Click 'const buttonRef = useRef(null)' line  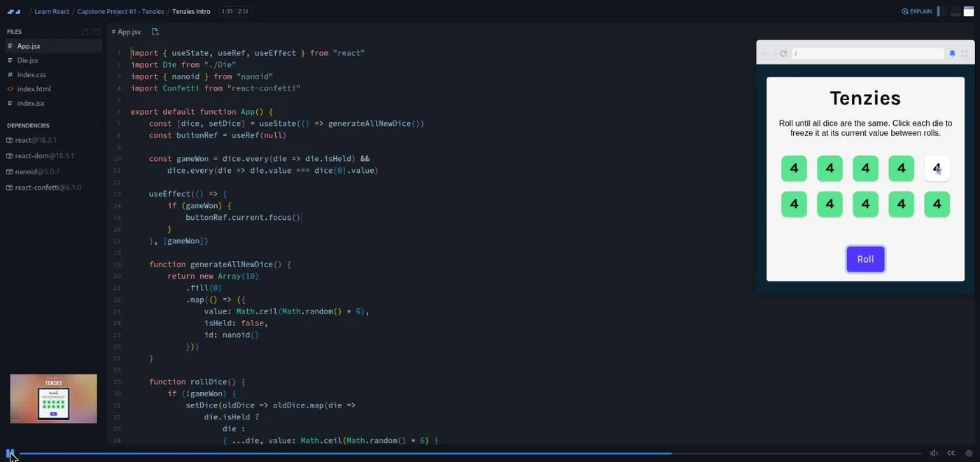(x=218, y=135)
